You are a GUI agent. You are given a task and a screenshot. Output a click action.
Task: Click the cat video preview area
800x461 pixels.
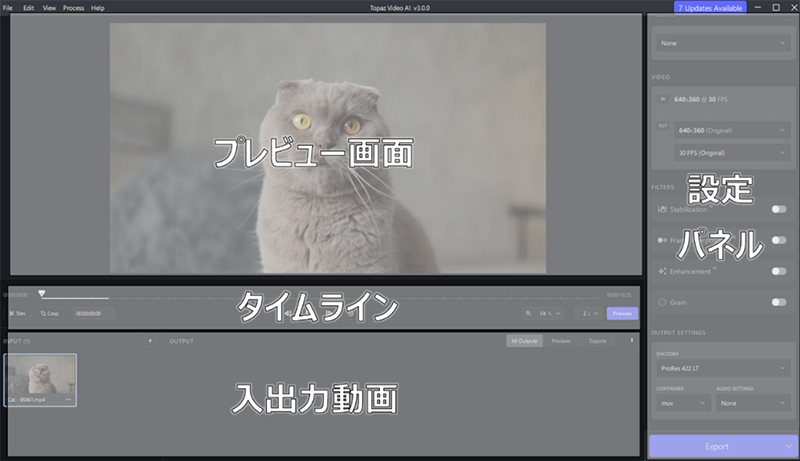[328, 148]
